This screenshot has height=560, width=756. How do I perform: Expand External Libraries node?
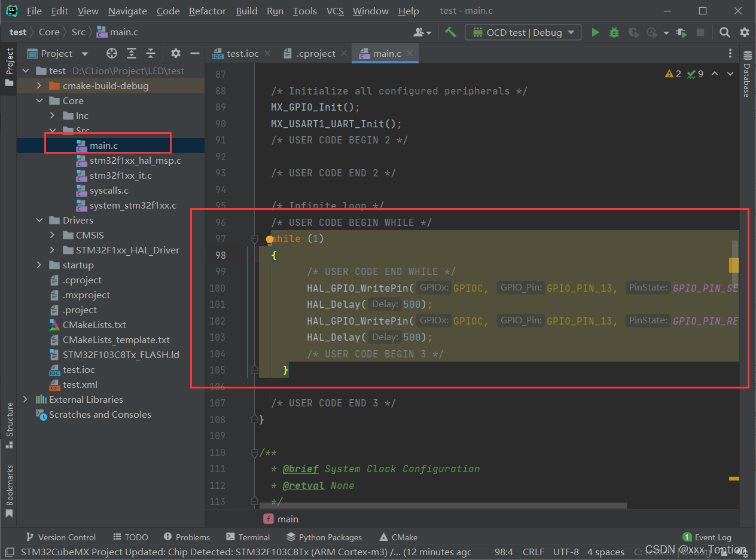tap(25, 399)
